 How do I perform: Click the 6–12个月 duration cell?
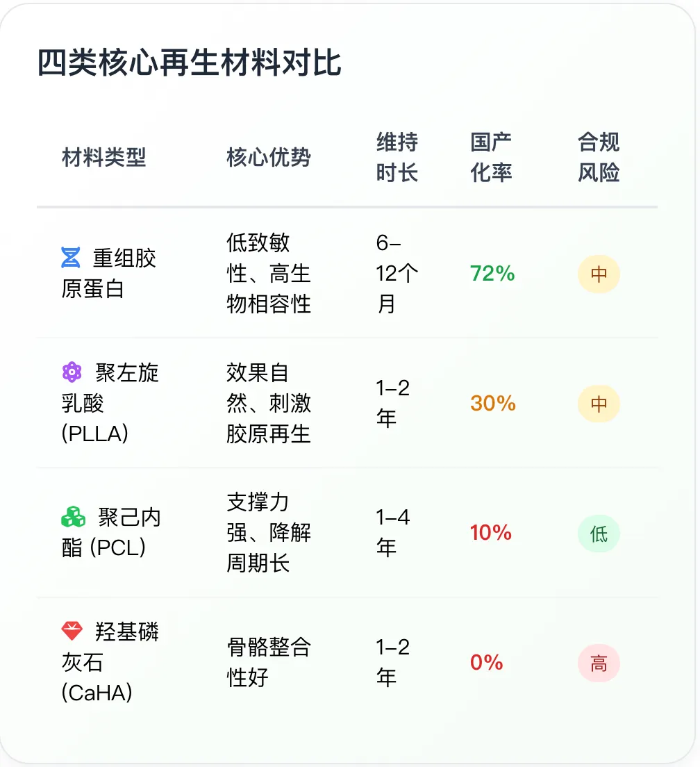pyautogui.click(x=397, y=274)
